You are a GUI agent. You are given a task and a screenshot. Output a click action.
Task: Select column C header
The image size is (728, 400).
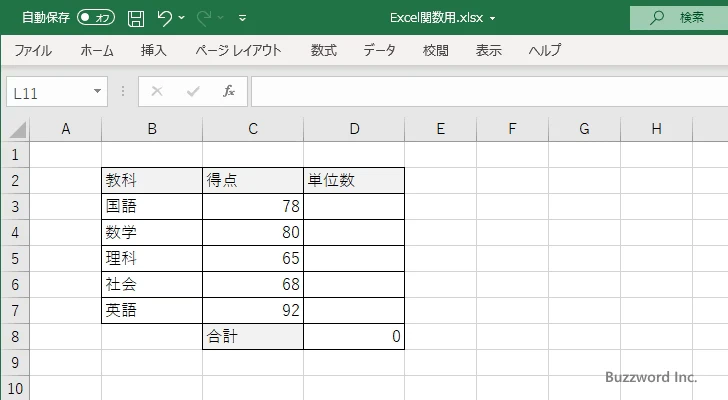253,129
